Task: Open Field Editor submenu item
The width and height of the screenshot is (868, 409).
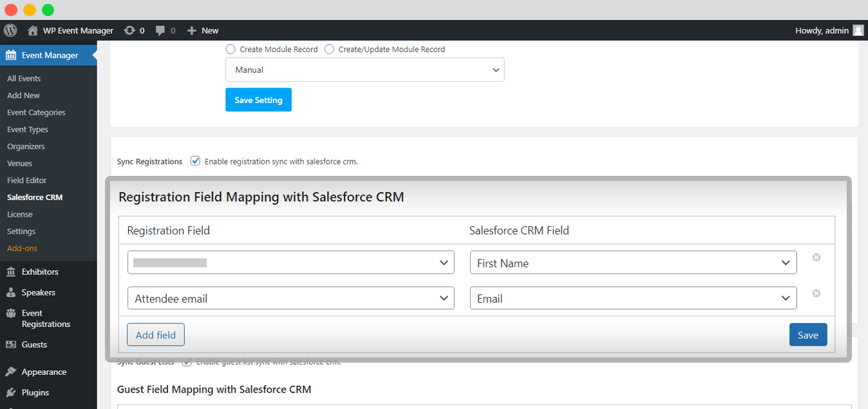Action: 27,180
